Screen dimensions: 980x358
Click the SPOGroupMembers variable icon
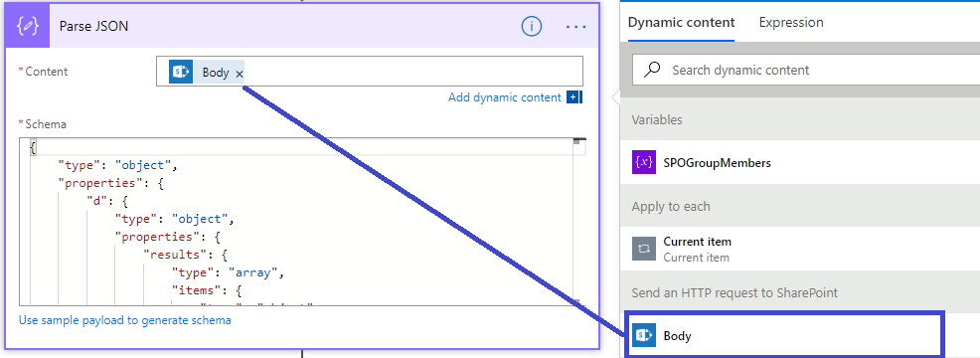pos(644,163)
